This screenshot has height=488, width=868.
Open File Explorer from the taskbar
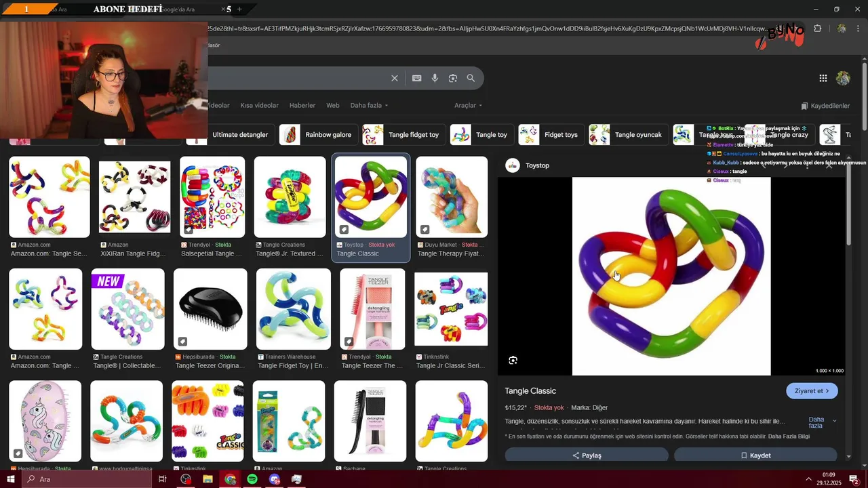coord(208,479)
